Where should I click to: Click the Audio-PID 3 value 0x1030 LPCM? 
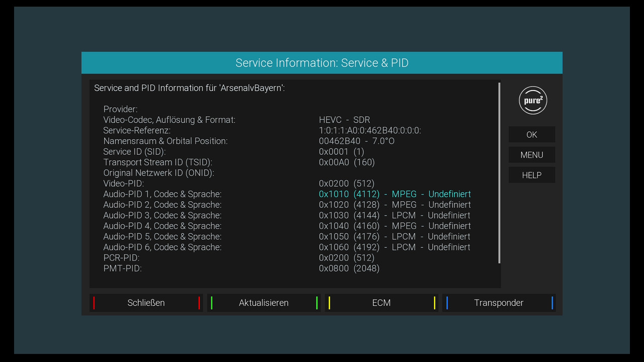[395, 215]
